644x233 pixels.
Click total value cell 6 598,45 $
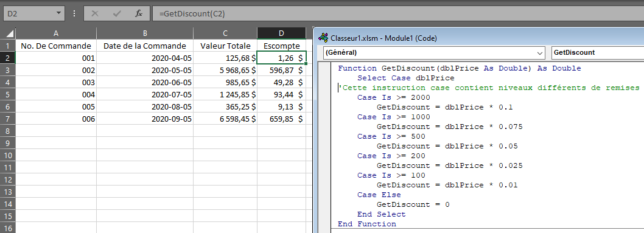(x=225, y=119)
